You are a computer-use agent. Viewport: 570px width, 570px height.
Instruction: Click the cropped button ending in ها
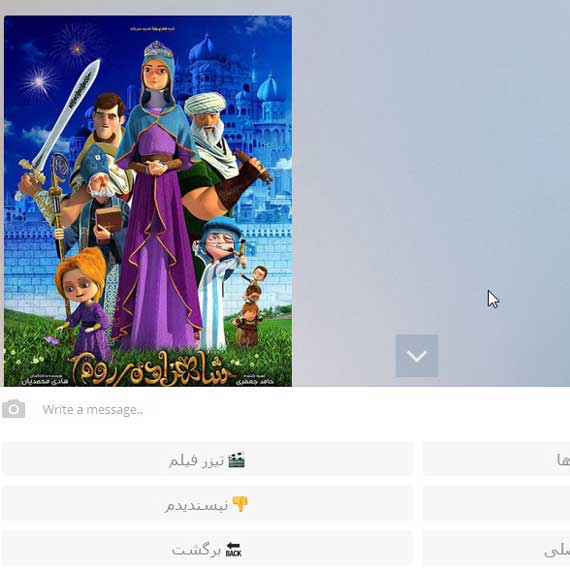497,459
